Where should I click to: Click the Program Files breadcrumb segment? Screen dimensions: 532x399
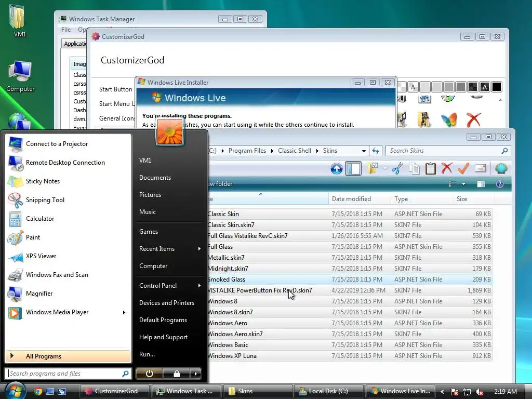coord(247,151)
